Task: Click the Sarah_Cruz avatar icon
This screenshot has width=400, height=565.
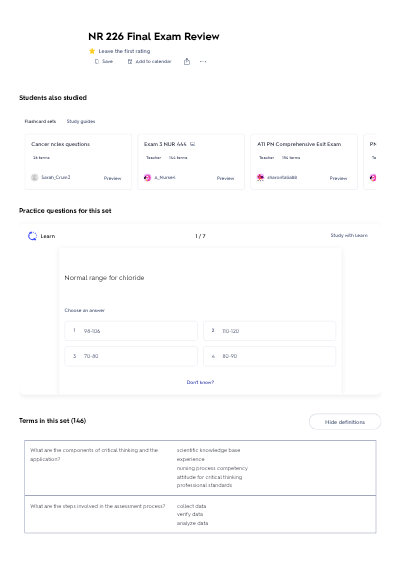Action: (35, 177)
